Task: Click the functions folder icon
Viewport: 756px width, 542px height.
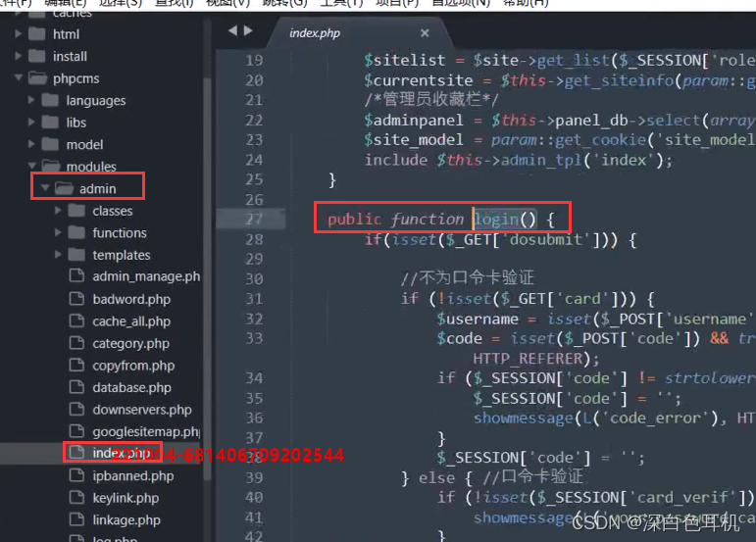Action: coord(76,232)
